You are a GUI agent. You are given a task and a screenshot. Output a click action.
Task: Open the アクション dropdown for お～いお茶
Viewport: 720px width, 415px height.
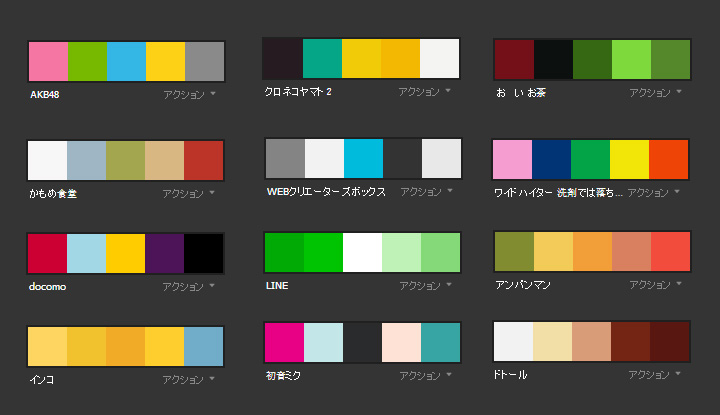(x=655, y=93)
